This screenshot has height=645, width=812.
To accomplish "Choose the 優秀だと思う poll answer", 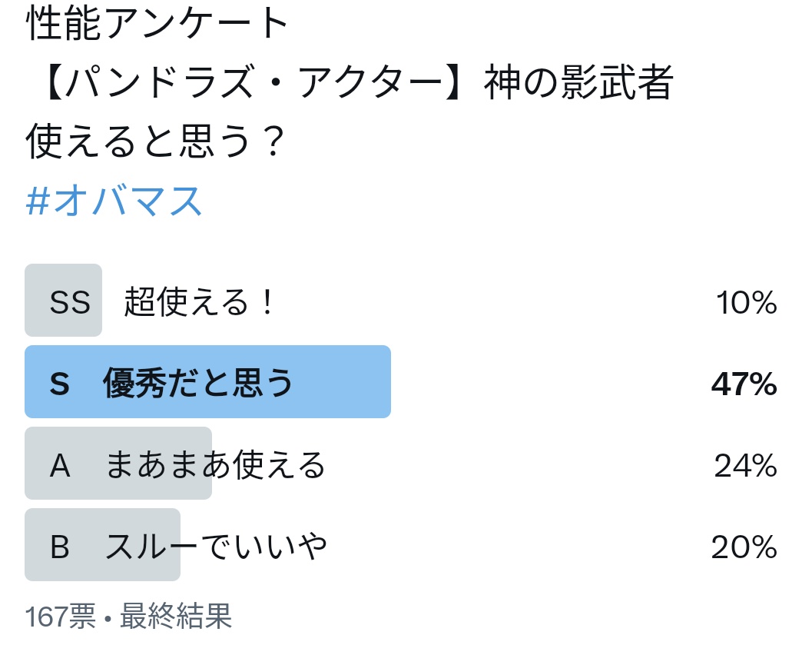I will click(x=198, y=383).
